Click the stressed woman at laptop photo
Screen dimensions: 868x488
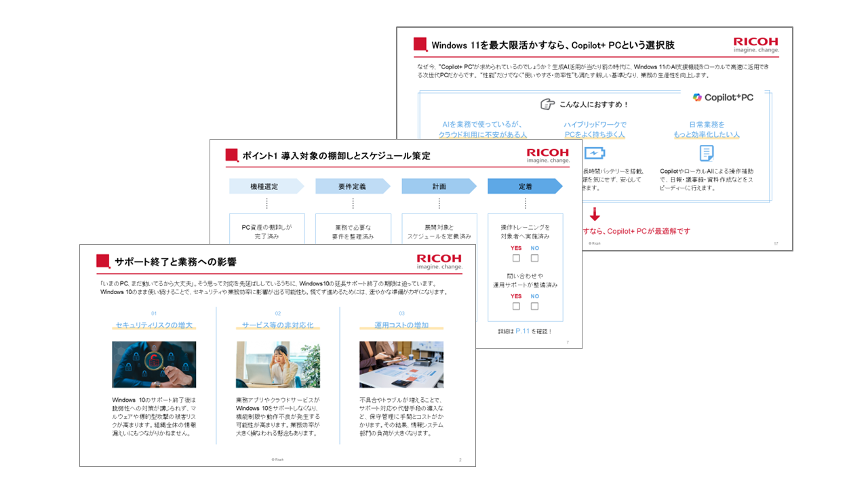[278, 365]
